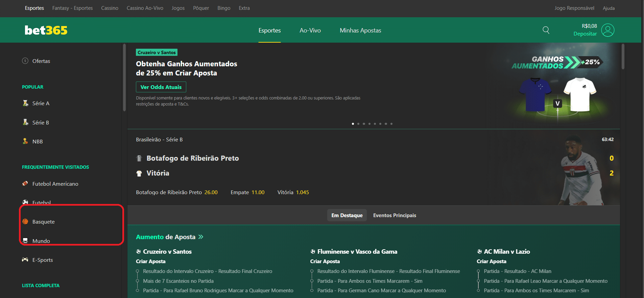Open Mundo in sidebar
The width and height of the screenshot is (644, 298).
coord(41,241)
